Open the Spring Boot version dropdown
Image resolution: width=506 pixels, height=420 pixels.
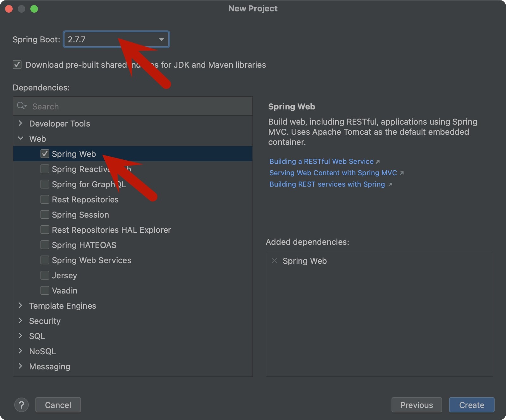[x=161, y=40]
